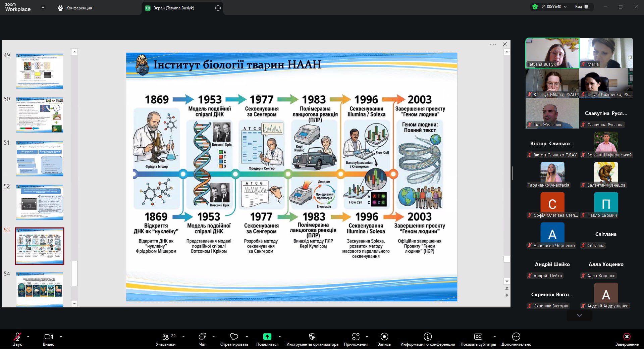
Task: Click the green Share screen button
Action: tap(267, 337)
